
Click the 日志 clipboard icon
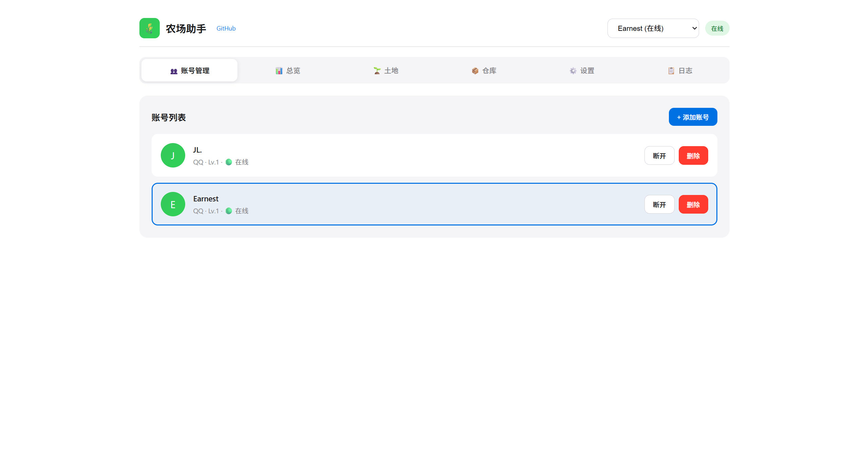[x=671, y=71]
